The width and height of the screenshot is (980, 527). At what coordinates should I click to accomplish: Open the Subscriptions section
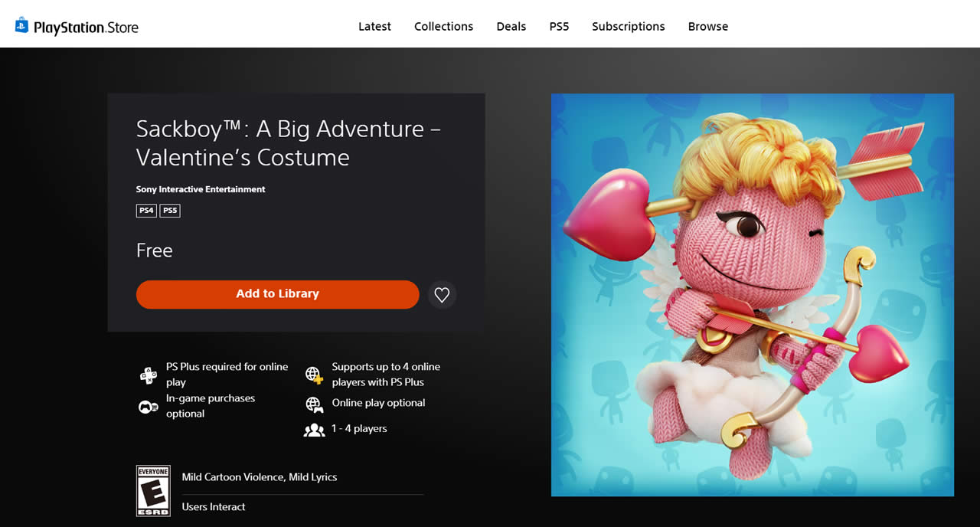628,25
